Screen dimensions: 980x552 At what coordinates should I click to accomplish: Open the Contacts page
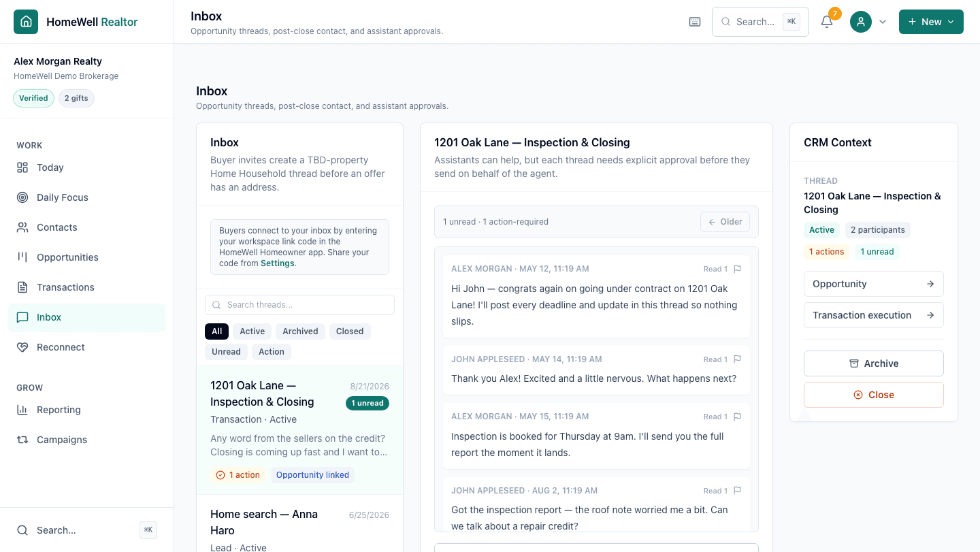(x=86, y=227)
